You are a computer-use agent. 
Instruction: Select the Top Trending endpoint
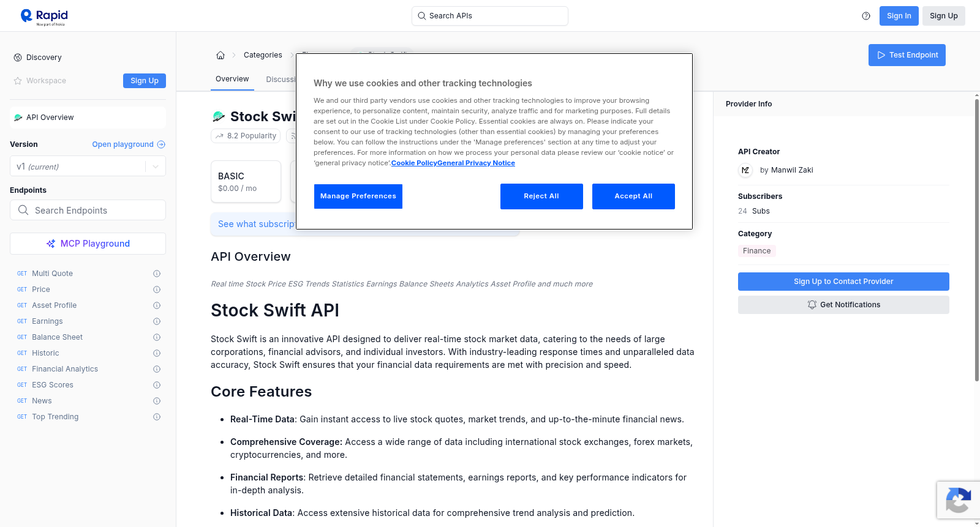pyautogui.click(x=55, y=417)
